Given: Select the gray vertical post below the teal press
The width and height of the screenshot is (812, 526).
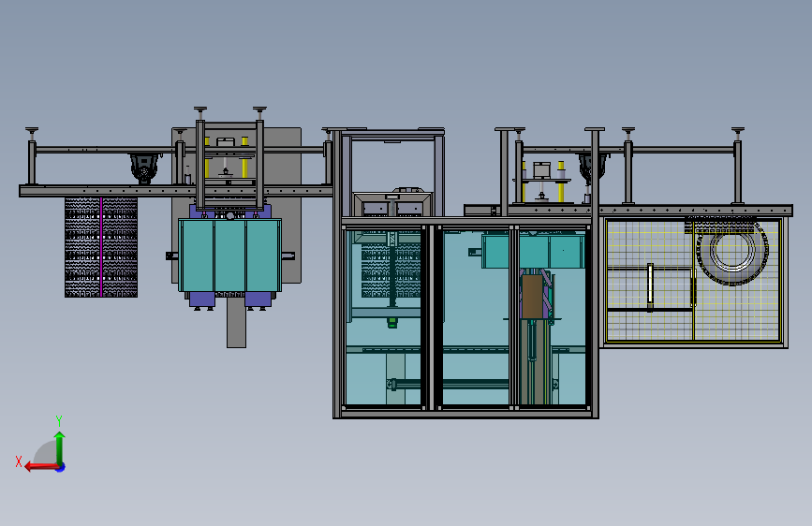Looking at the screenshot, I should [x=236, y=323].
